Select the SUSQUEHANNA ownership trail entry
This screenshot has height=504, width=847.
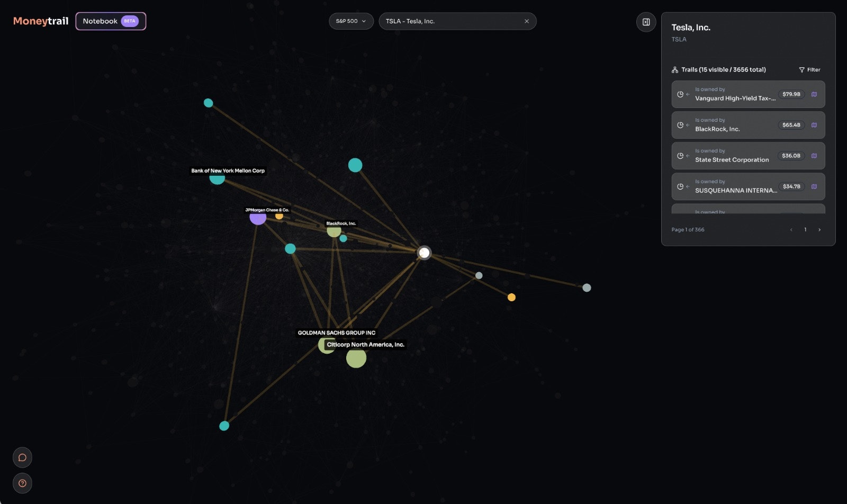point(741,186)
